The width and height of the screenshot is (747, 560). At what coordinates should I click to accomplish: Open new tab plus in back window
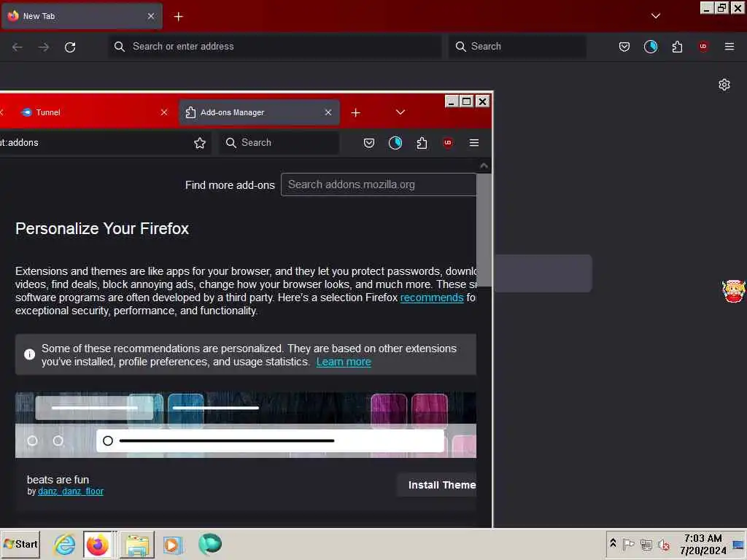click(178, 17)
